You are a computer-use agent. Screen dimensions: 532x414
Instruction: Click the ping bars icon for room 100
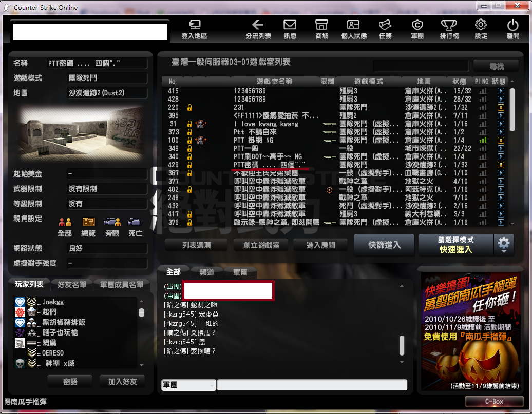click(483, 140)
